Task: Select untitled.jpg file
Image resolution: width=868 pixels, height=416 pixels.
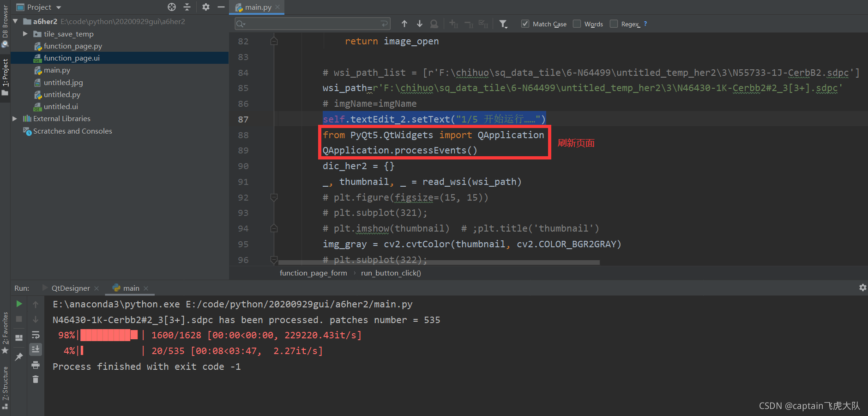Action: tap(63, 82)
